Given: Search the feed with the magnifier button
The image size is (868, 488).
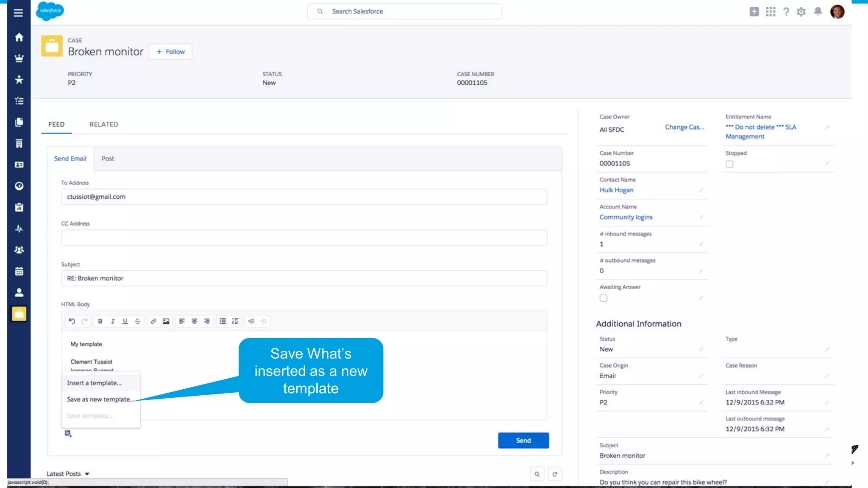Looking at the screenshot, I should point(537,474).
